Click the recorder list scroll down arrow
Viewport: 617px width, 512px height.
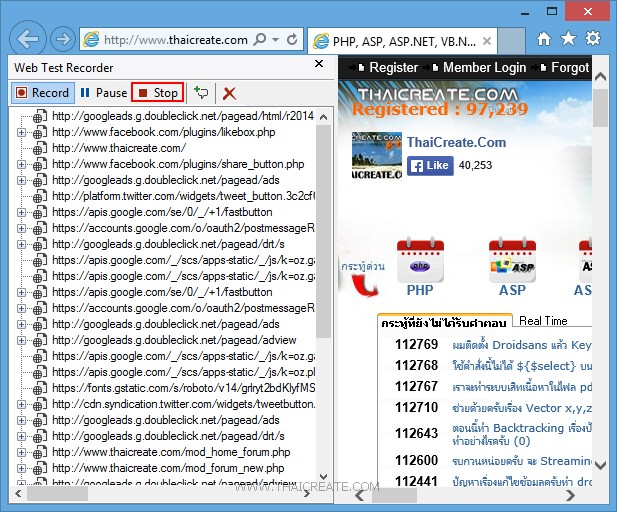[323, 477]
